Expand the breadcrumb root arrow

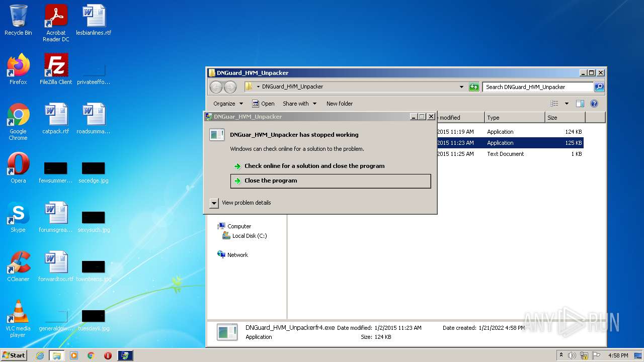[x=258, y=87]
